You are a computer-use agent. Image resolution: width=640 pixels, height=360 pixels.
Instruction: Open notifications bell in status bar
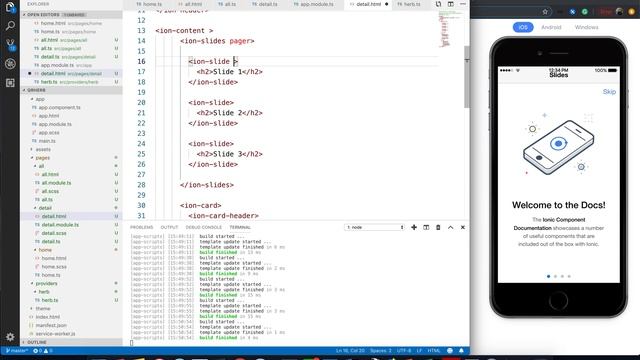click(461, 351)
